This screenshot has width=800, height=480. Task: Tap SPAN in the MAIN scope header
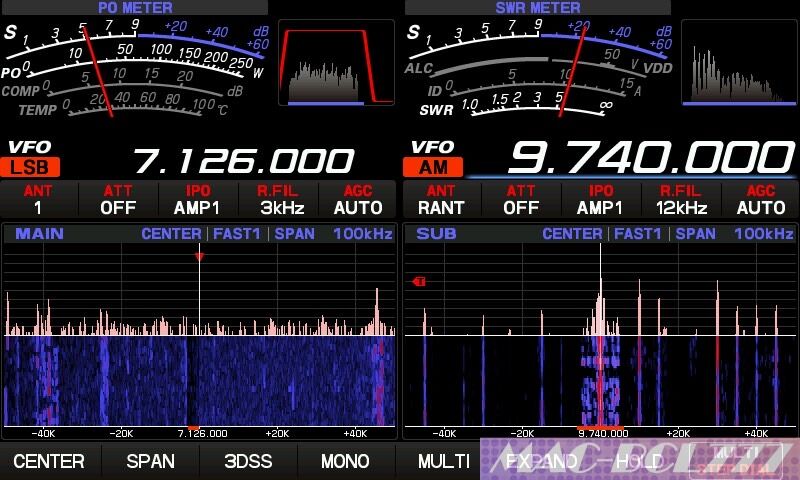point(294,234)
